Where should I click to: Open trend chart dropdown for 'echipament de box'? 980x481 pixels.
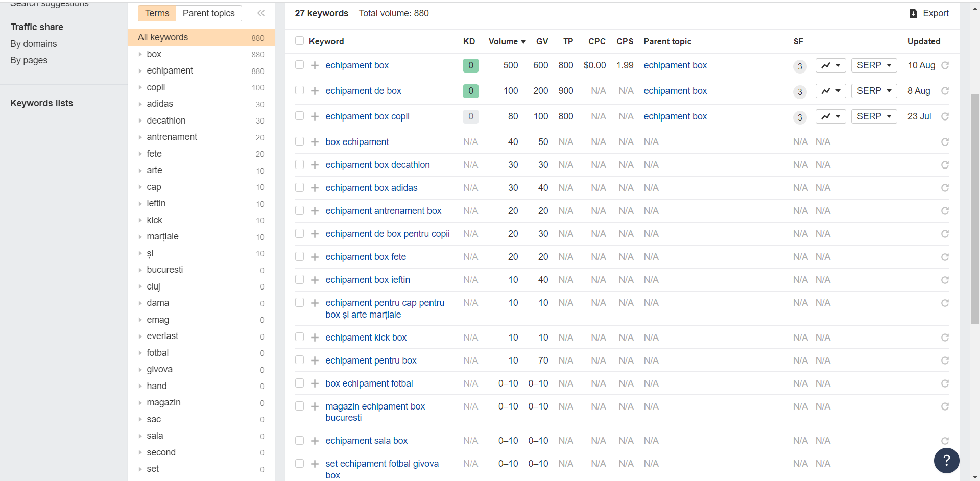pos(830,91)
